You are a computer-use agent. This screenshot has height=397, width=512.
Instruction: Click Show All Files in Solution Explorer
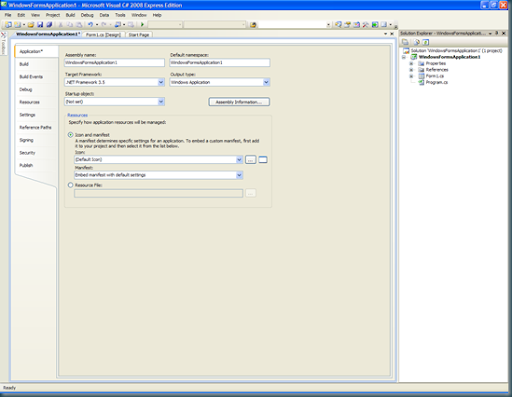point(416,42)
